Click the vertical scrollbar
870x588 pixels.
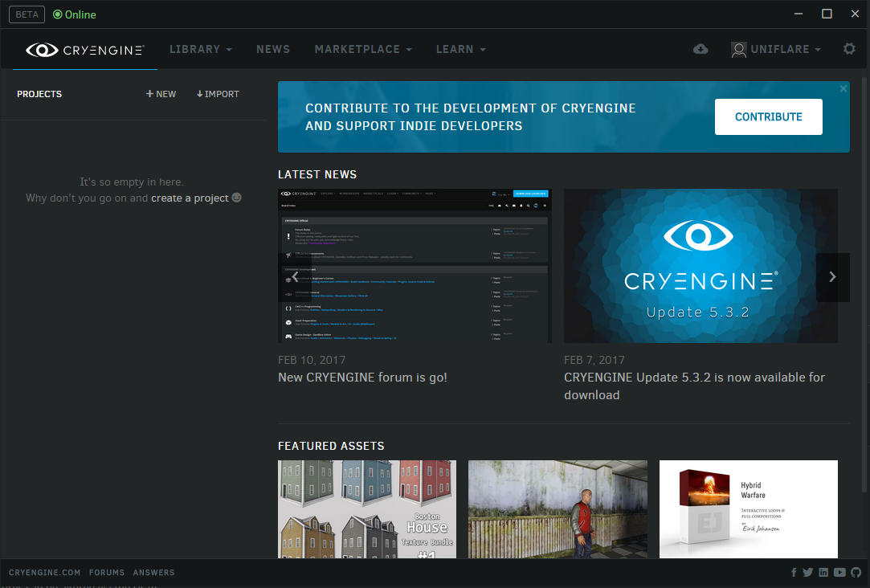864,284
